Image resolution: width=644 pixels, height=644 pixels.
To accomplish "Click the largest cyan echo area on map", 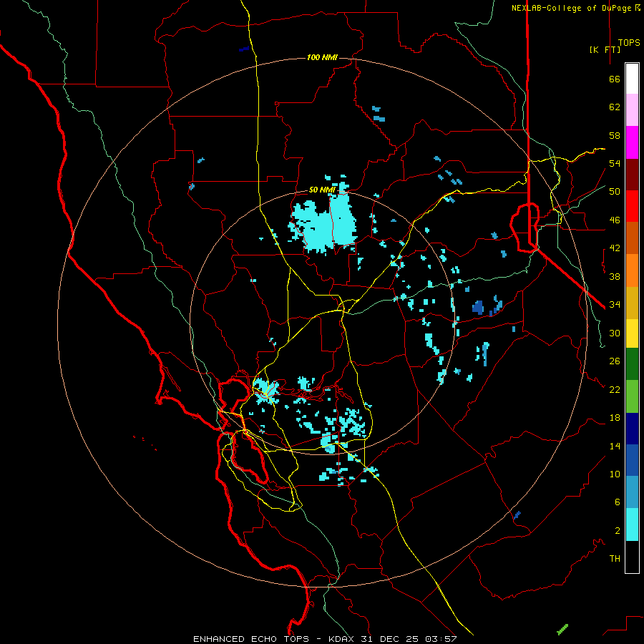I will [x=324, y=224].
